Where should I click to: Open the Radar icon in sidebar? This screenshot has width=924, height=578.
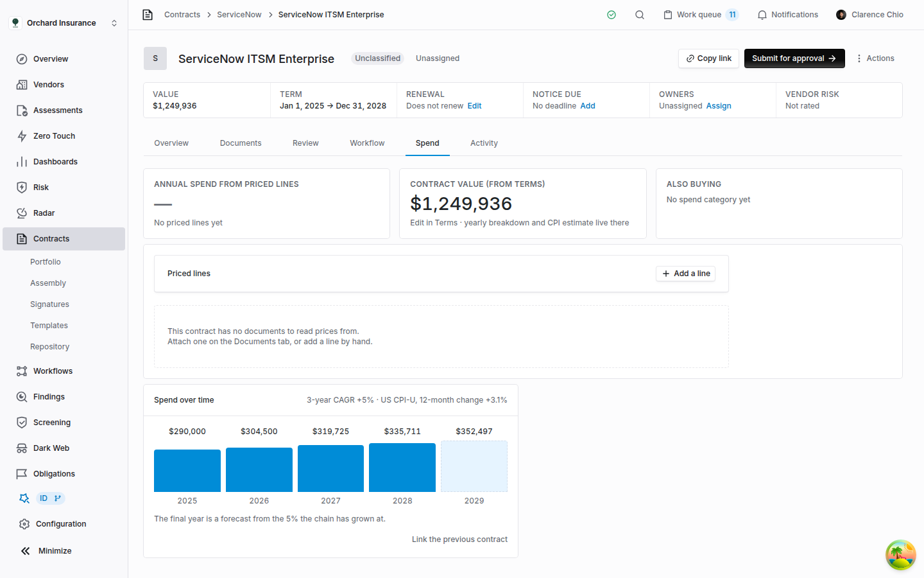22,213
